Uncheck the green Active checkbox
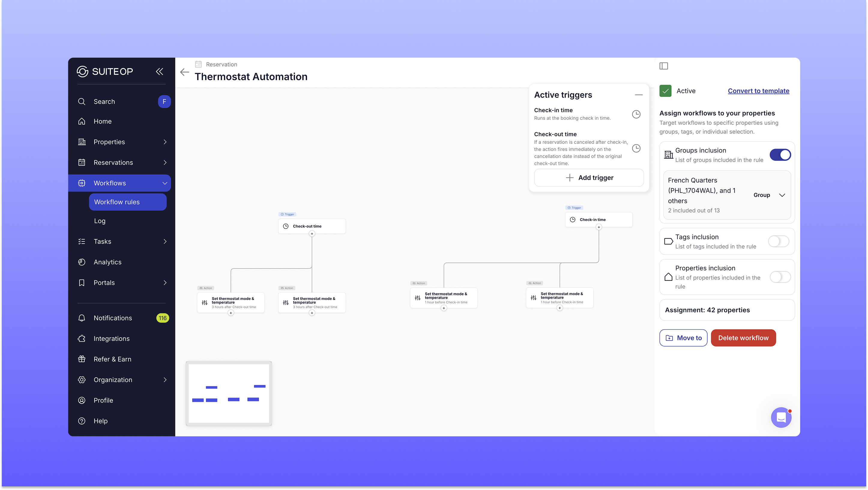The width and height of the screenshot is (868, 490). click(665, 91)
